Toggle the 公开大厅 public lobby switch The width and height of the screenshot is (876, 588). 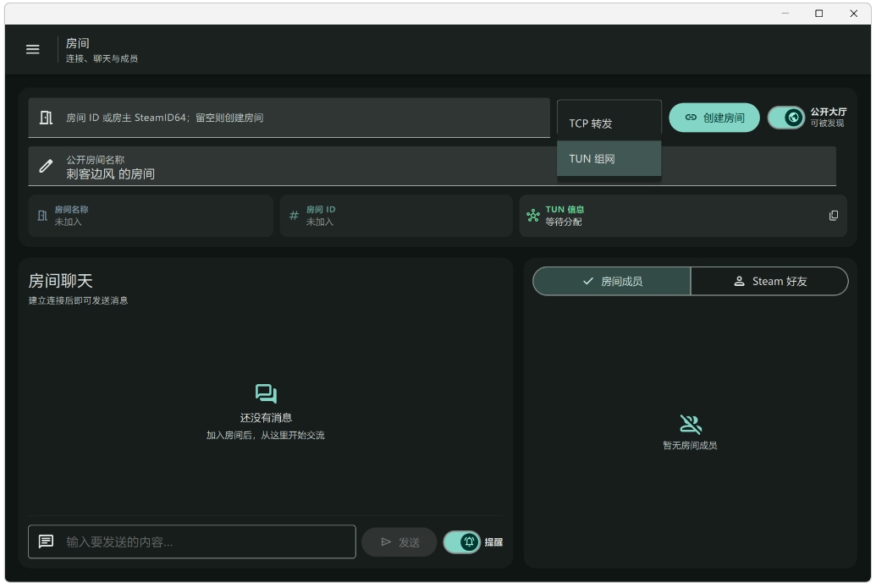click(786, 118)
